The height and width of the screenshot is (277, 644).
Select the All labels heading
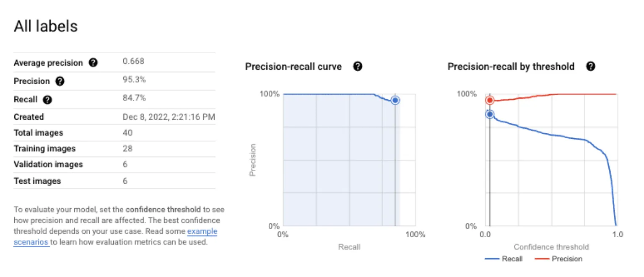coord(46,26)
